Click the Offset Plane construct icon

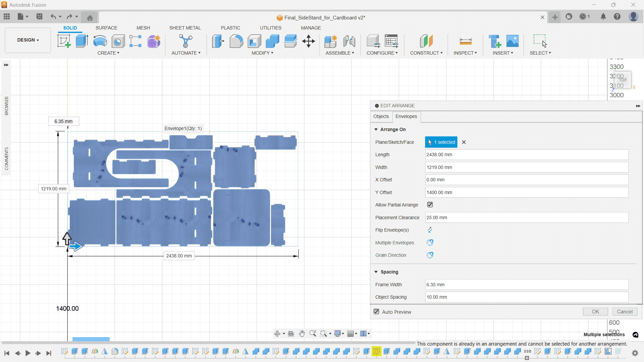pos(426,41)
